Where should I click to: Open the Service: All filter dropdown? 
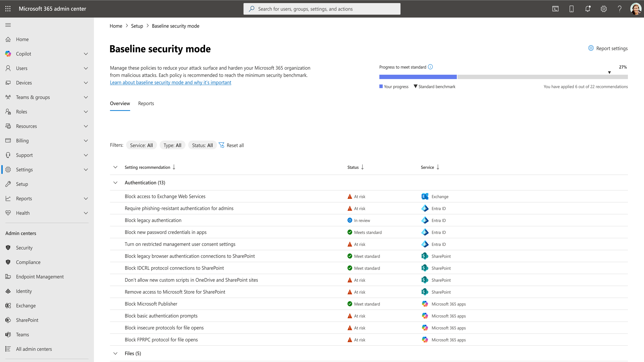click(x=141, y=145)
